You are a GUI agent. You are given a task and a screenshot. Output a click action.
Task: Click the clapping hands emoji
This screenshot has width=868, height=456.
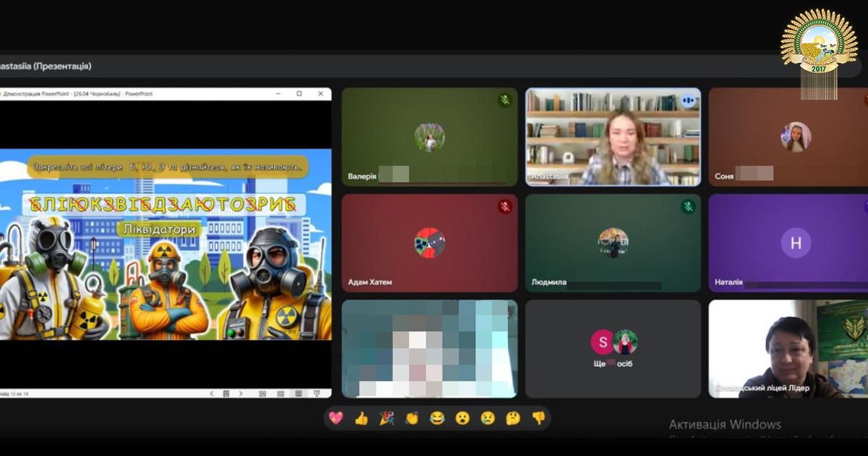coord(412,418)
